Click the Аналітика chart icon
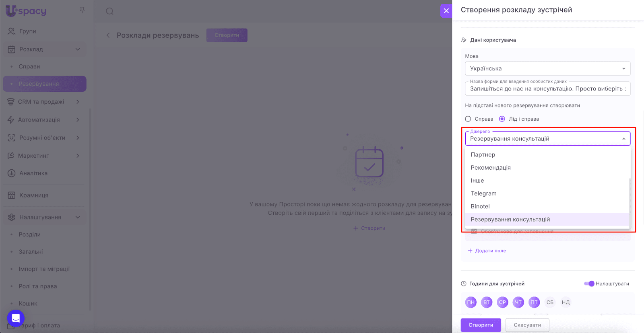644x333 pixels. (11, 173)
